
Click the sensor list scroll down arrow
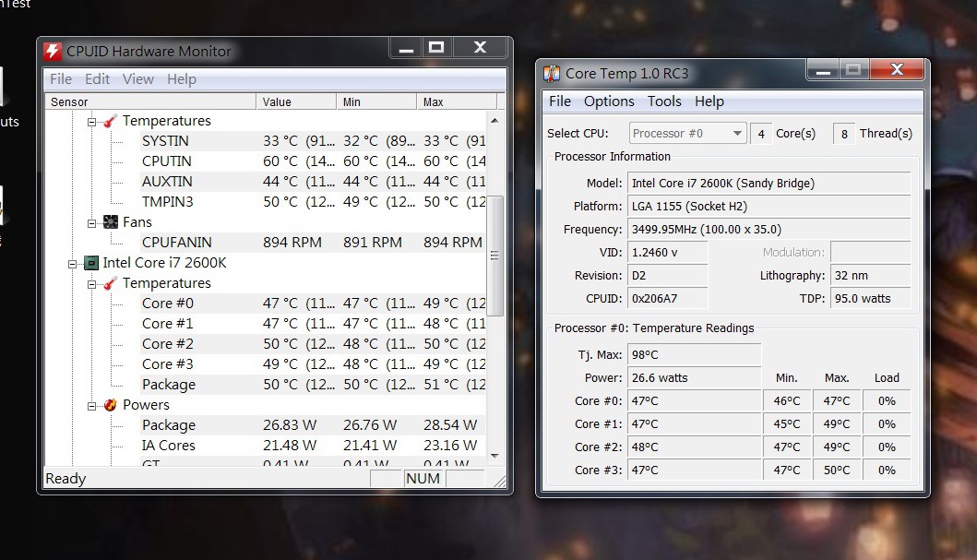495,455
